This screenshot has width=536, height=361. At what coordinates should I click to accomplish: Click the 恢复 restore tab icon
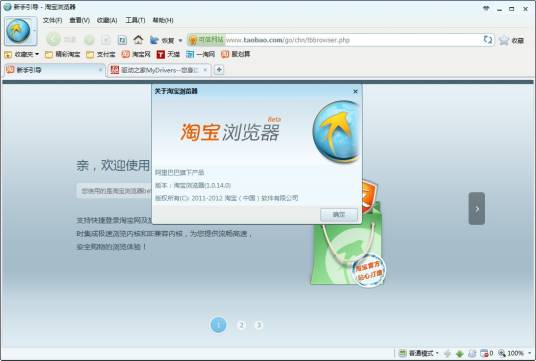pyautogui.click(x=162, y=40)
